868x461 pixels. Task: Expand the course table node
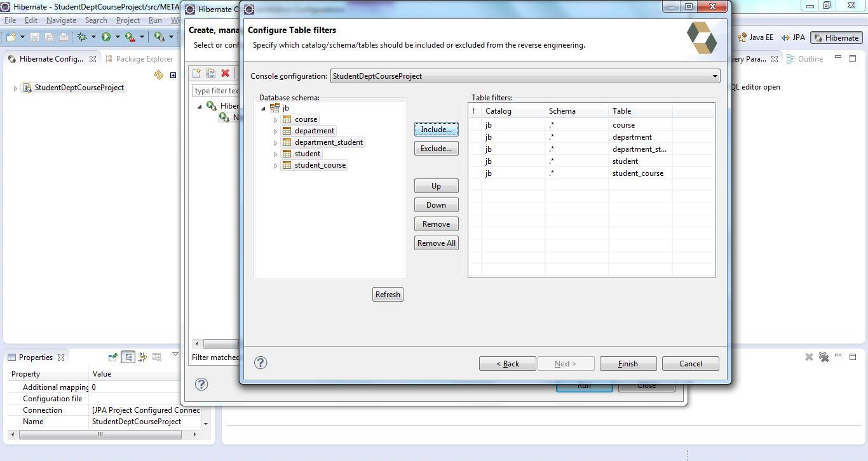click(x=276, y=120)
